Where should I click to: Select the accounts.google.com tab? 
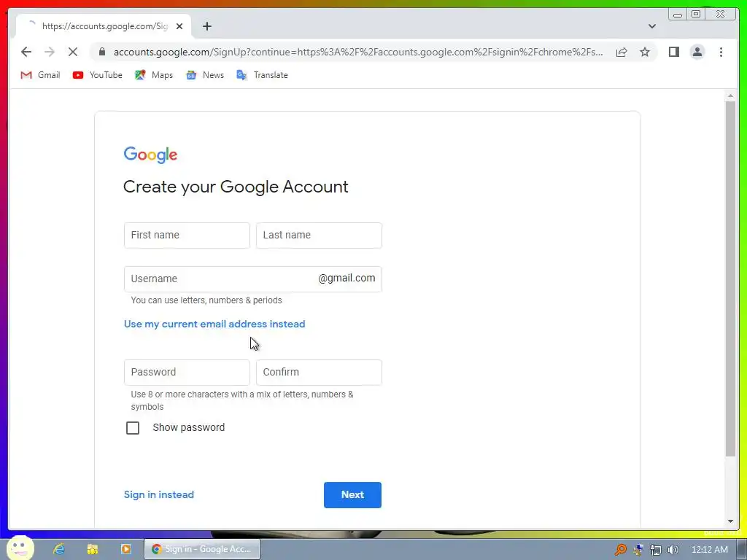click(x=104, y=26)
